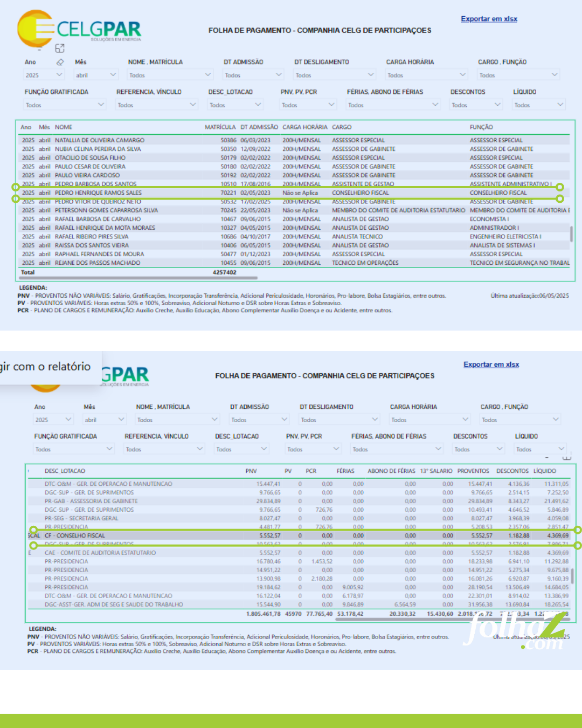Click the eraser icon beside the Ano filter
Image resolution: width=582 pixels, height=728 pixels.
pyautogui.click(x=60, y=62)
